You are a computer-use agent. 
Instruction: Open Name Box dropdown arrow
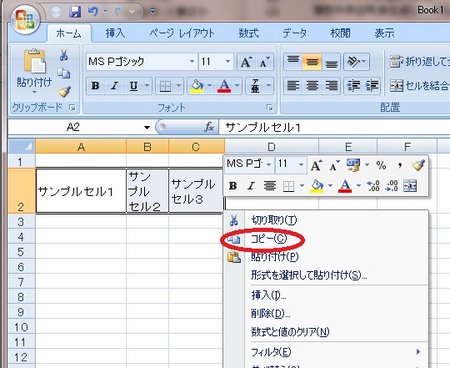147,127
